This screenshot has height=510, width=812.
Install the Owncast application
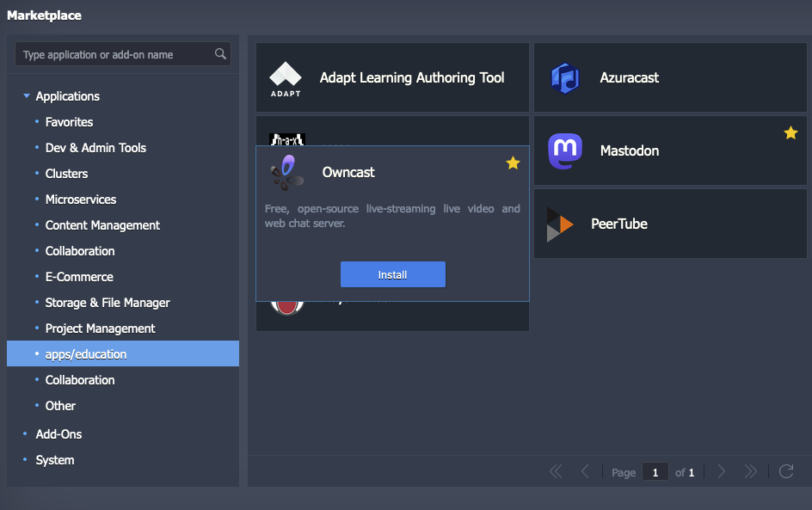point(392,274)
